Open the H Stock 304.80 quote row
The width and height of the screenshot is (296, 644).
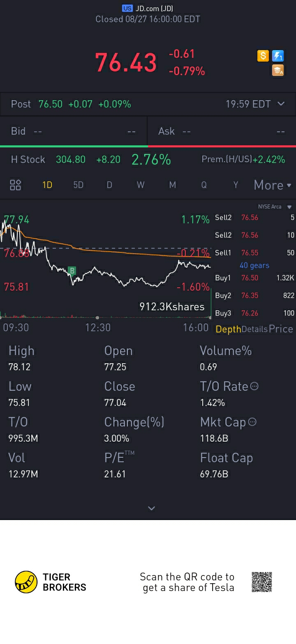[90, 159]
